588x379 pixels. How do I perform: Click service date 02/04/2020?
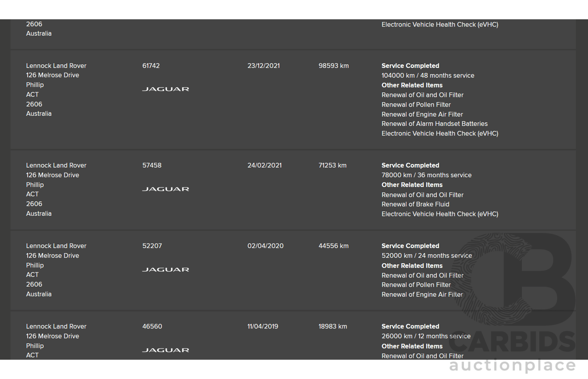pos(266,246)
